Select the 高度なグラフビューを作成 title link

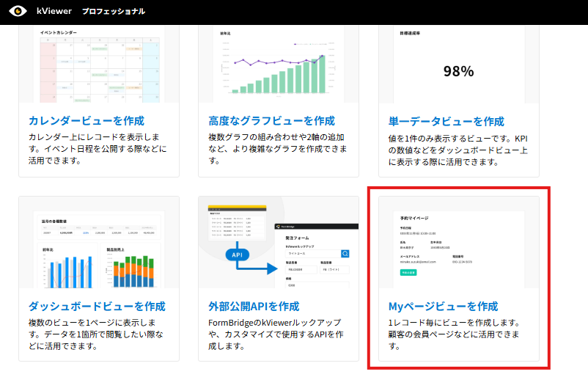point(272,120)
